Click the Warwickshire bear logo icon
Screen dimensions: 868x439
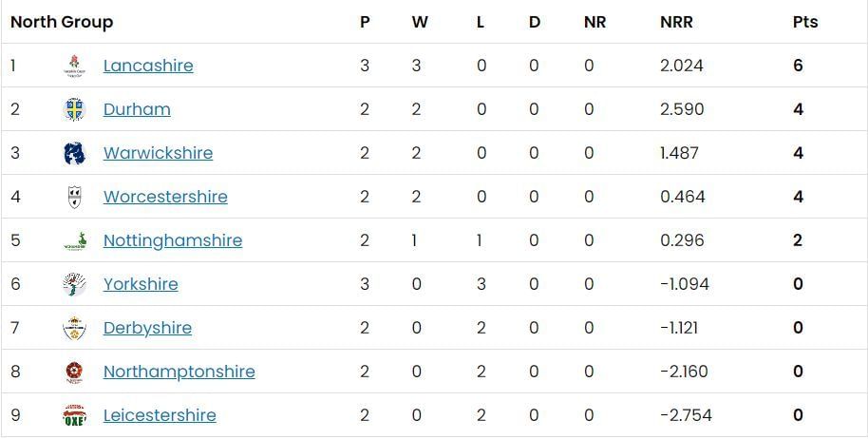(74, 153)
